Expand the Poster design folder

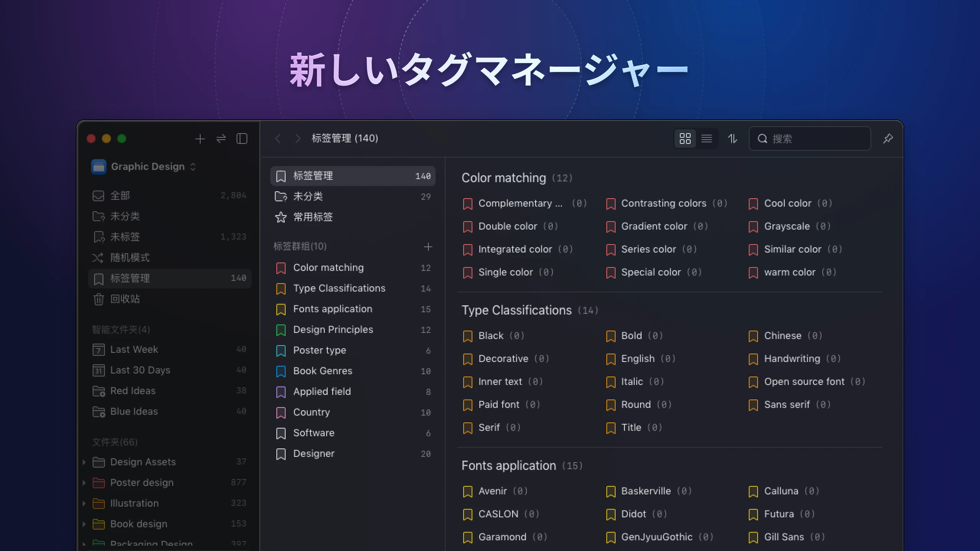(84, 483)
